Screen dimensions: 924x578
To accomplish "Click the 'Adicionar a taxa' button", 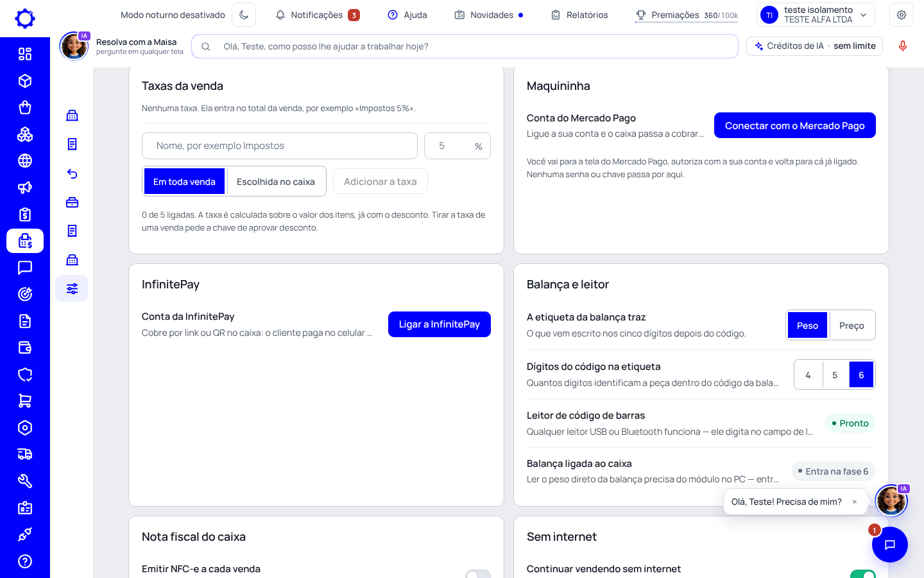I will [381, 182].
